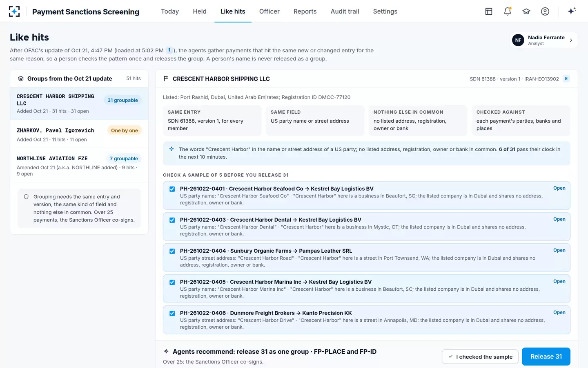Uncheck payment PH-261022-0403 checkbox

(x=172, y=220)
